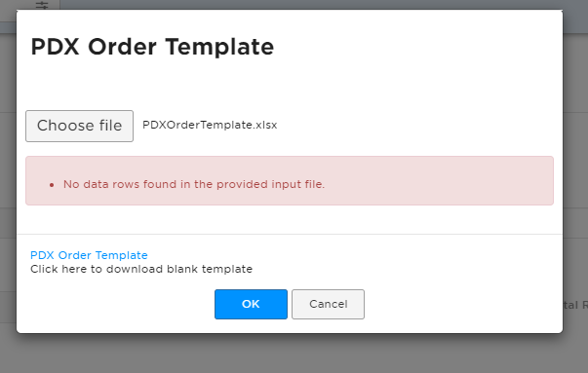The image size is (588, 373).
Task: Click the dimmed backdrop below the dialog
Action: point(294,354)
